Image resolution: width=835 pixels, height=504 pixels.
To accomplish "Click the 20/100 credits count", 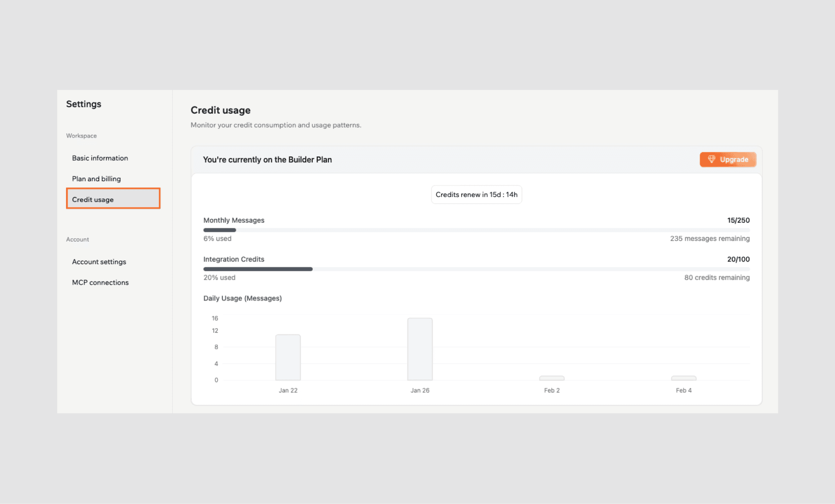I will 738,260.
